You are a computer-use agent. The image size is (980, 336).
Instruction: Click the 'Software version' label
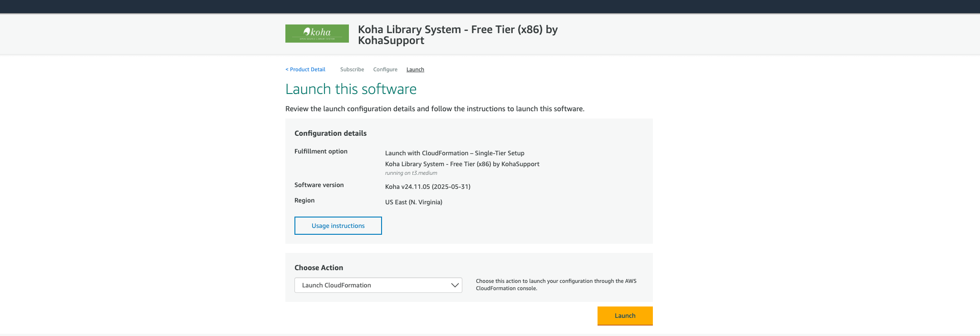coord(319,185)
